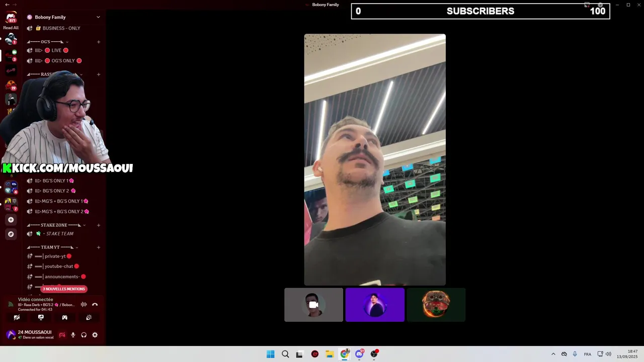The width and height of the screenshot is (644, 362).
Task: Open the server folder with 7 badge
Action: coord(11,204)
